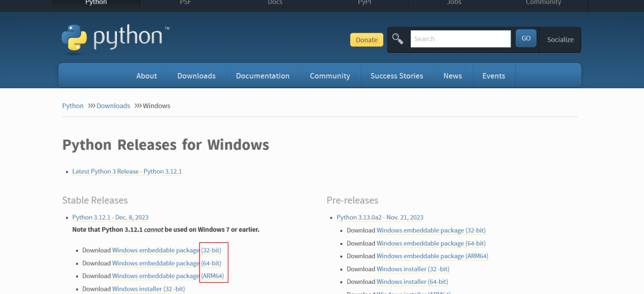644x294 pixels.
Task: Click the magnifying glass search icon
Action: [397, 39]
